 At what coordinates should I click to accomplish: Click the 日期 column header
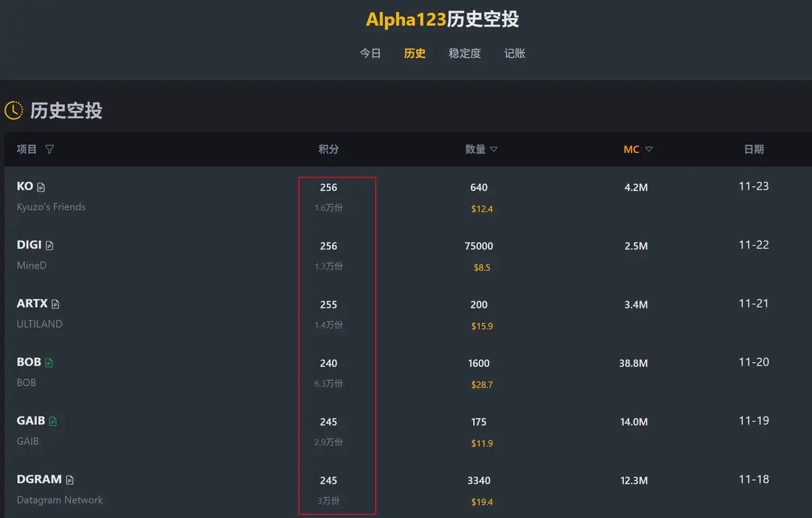click(754, 150)
